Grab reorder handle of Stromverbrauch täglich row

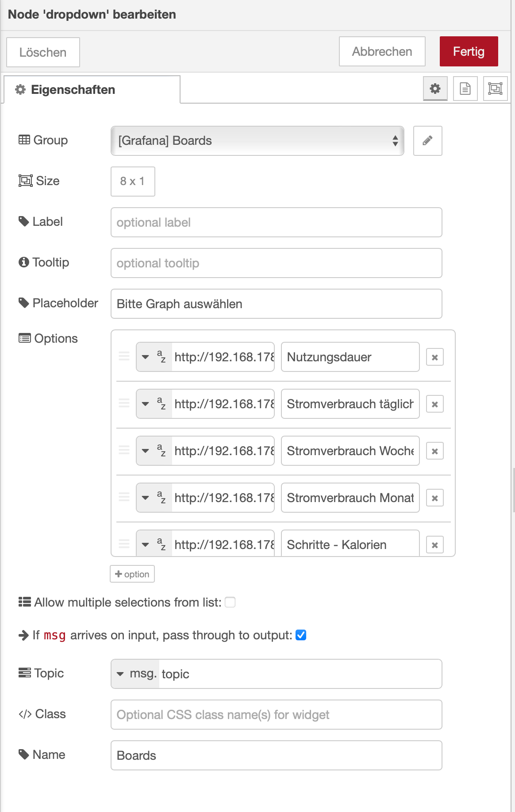(x=124, y=403)
